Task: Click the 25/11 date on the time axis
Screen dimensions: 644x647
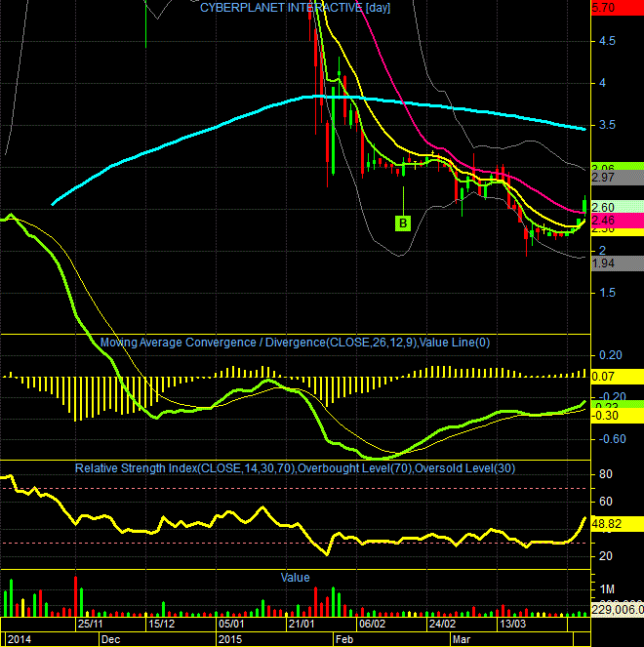Action: click(x=90, y=624)
